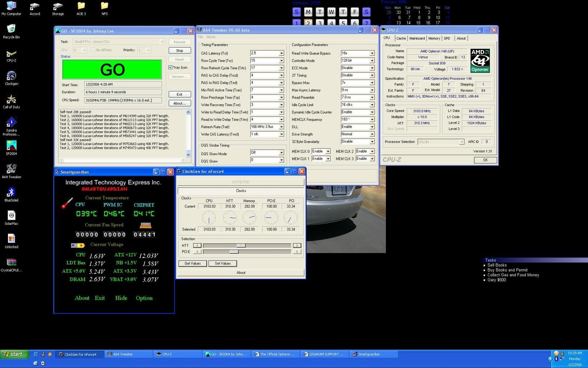Click the Smartguardian battery voltage icon
This screenshot has height=368, width=588.
click(77, 245)
